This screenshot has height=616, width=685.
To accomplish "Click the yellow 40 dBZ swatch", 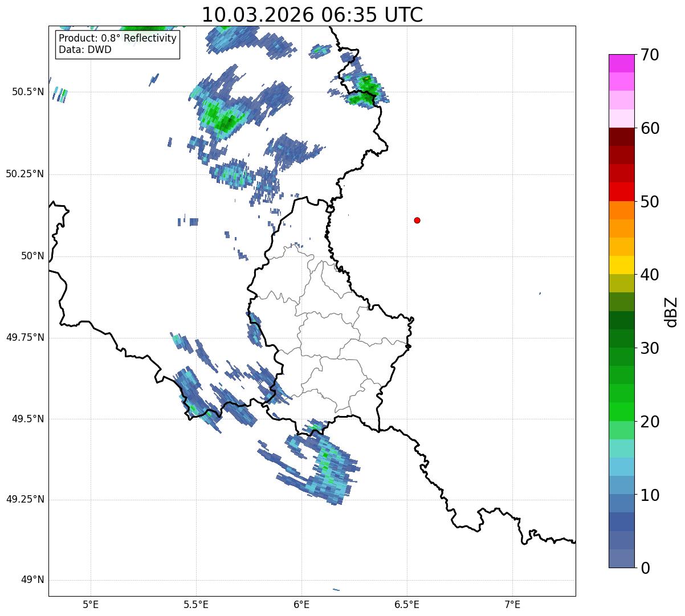I will [x=622, y=265].
